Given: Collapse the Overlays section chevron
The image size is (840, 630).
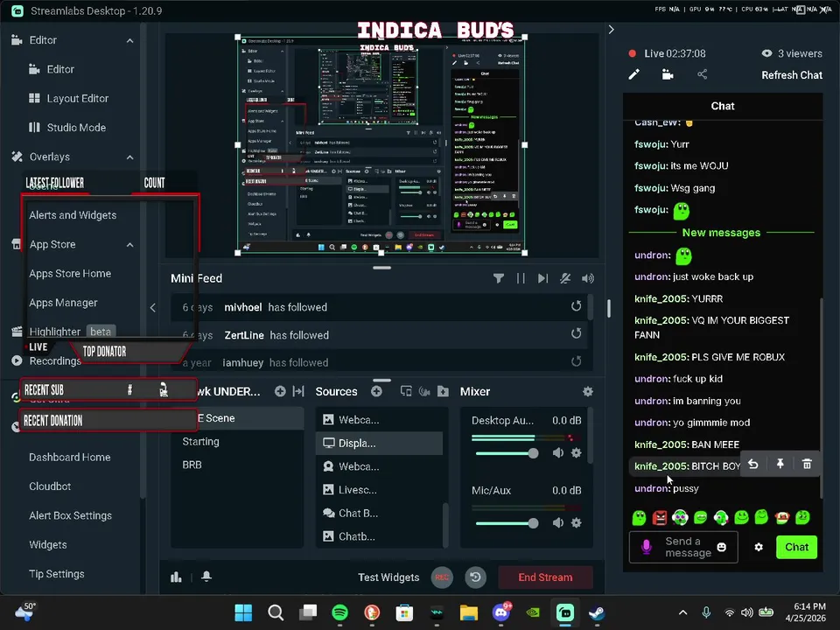Looking at the screenshot, I should pos(129,157).
